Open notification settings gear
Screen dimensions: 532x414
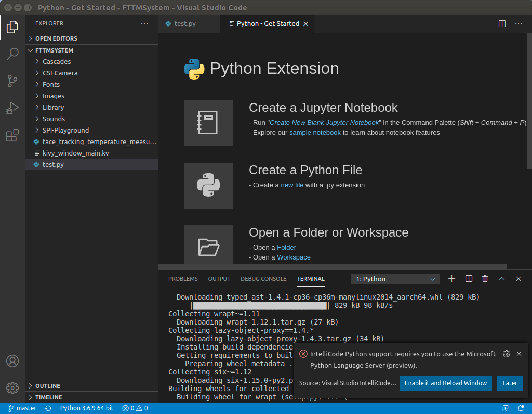[506, 354]
